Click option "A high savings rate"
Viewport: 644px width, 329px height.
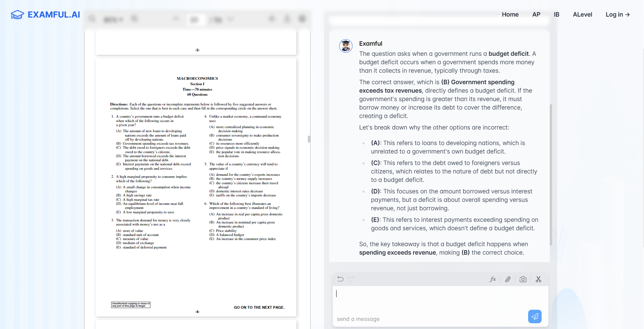tap(137, 195)
